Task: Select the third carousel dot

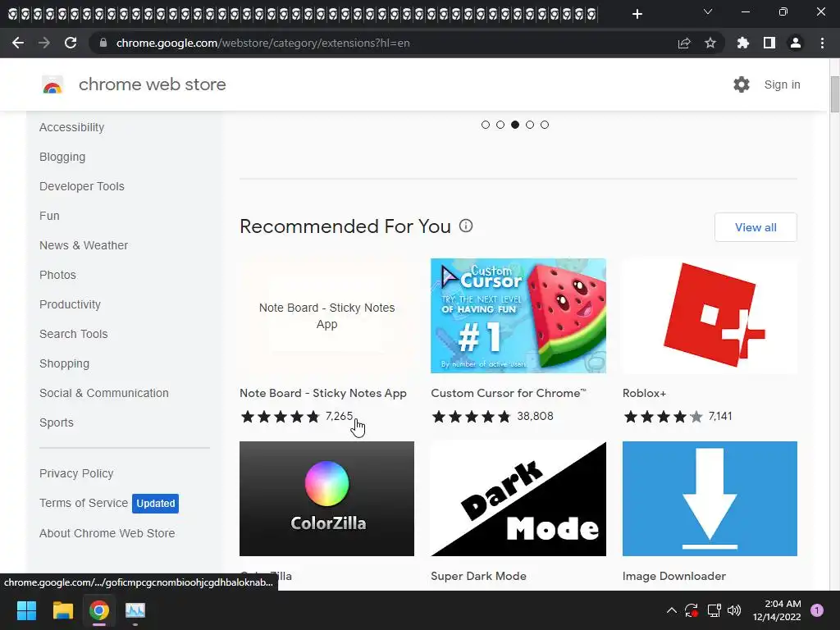Action: pos(515,125)
